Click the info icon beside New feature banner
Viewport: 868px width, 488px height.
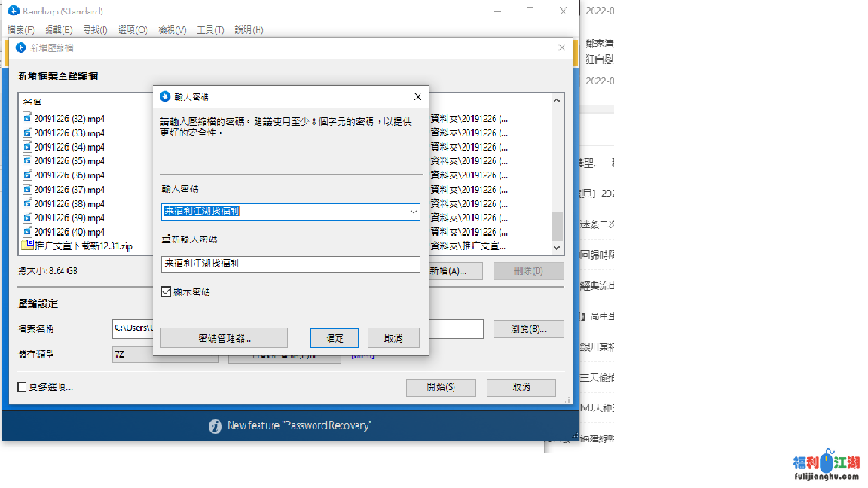point(215,426)
